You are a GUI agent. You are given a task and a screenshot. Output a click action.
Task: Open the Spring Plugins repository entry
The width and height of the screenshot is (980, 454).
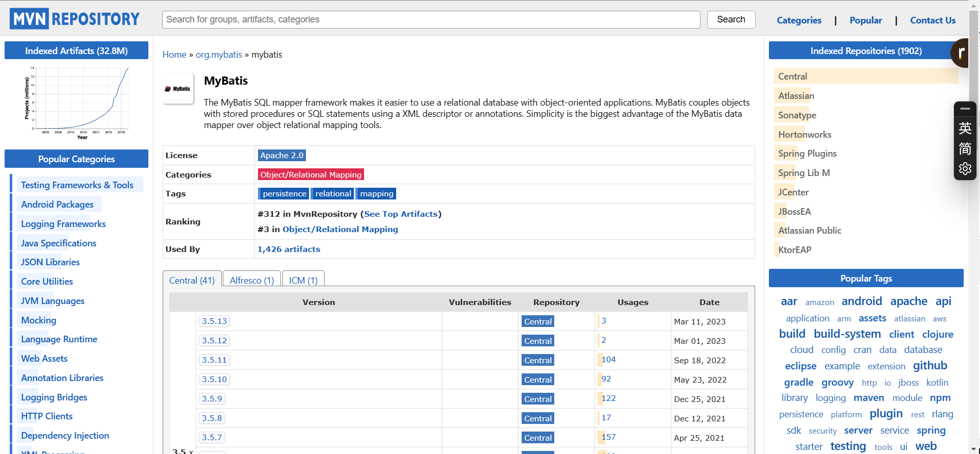tap(807, 154)
